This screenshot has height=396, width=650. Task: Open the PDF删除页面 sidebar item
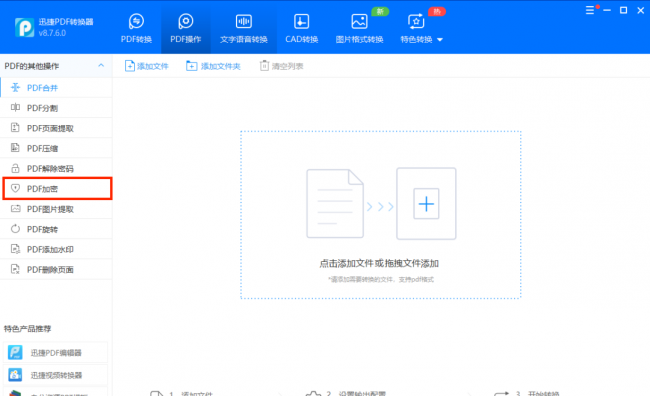click(x=56, y=270)
